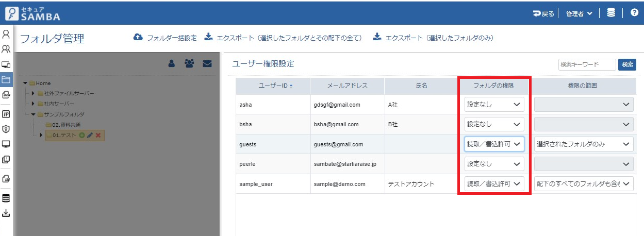Click the 検索 search button

(x=627, y=64)
